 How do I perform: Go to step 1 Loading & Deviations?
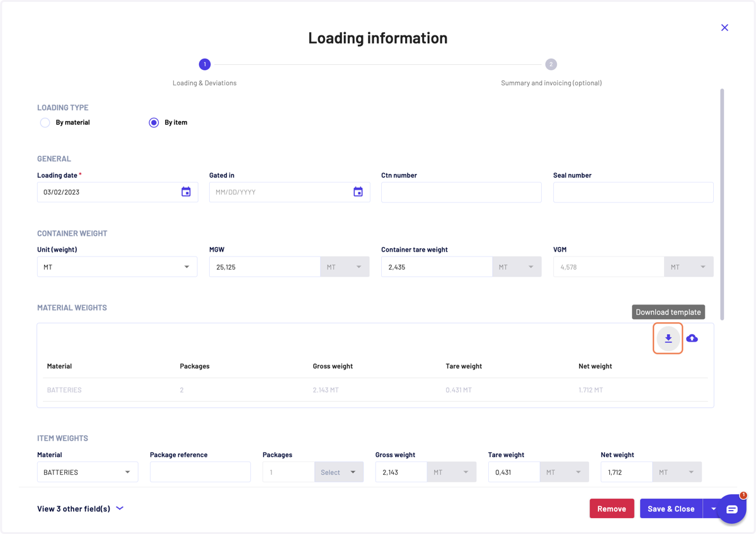click(x=205, y=64)
